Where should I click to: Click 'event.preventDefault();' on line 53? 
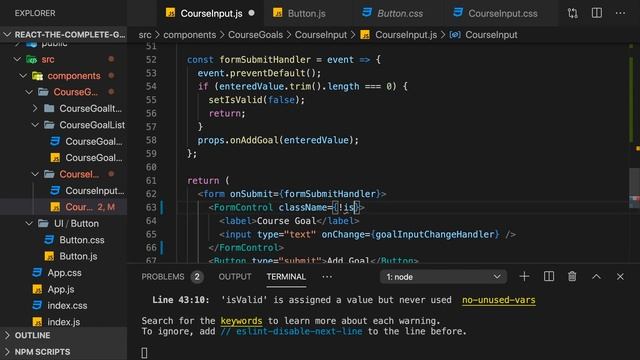coord(259,73)
